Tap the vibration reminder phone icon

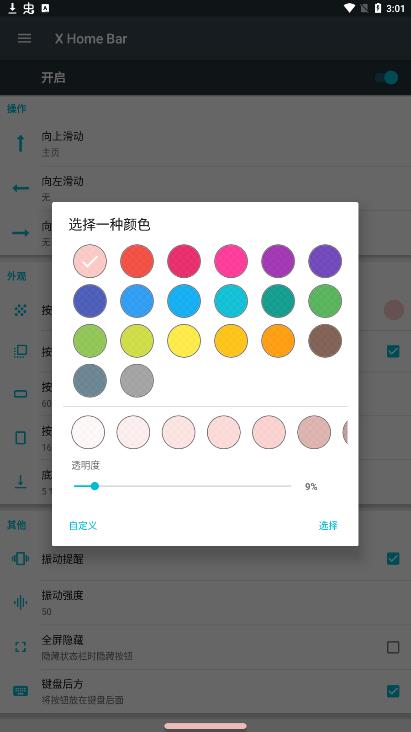coord(21,558)
